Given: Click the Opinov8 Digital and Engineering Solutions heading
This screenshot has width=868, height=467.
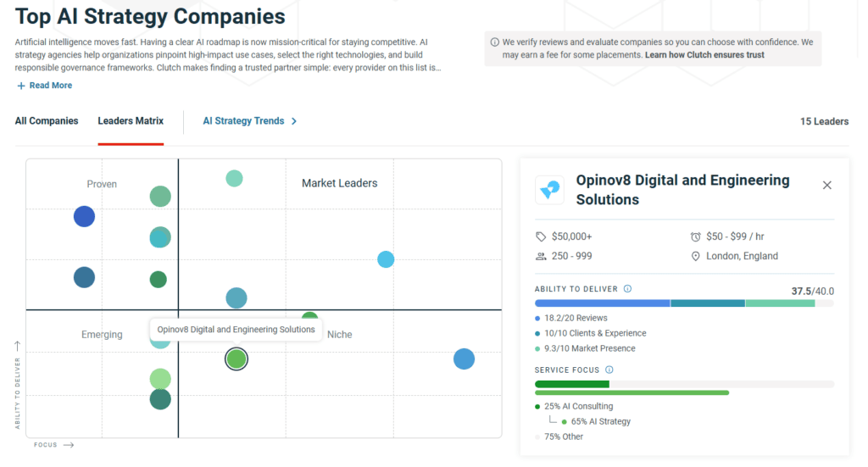Looking at the screenshot, I should [682, 190].
